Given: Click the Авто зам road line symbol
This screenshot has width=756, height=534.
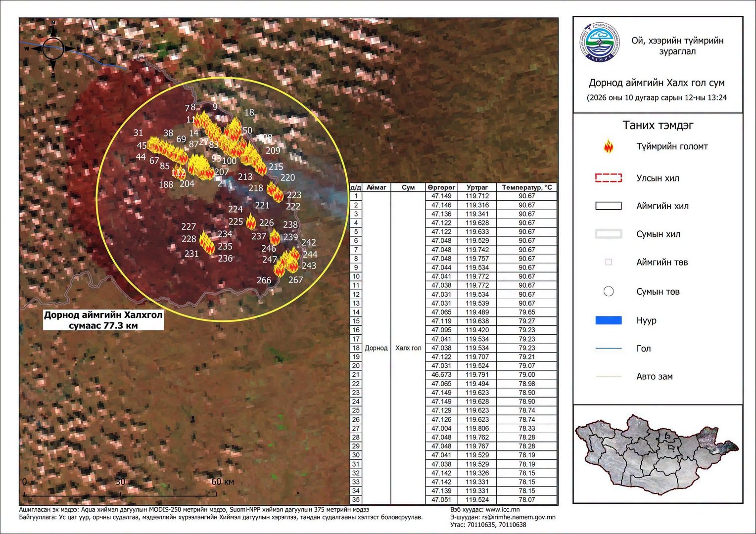Looking at the screenshot, I should coord(609,376).
